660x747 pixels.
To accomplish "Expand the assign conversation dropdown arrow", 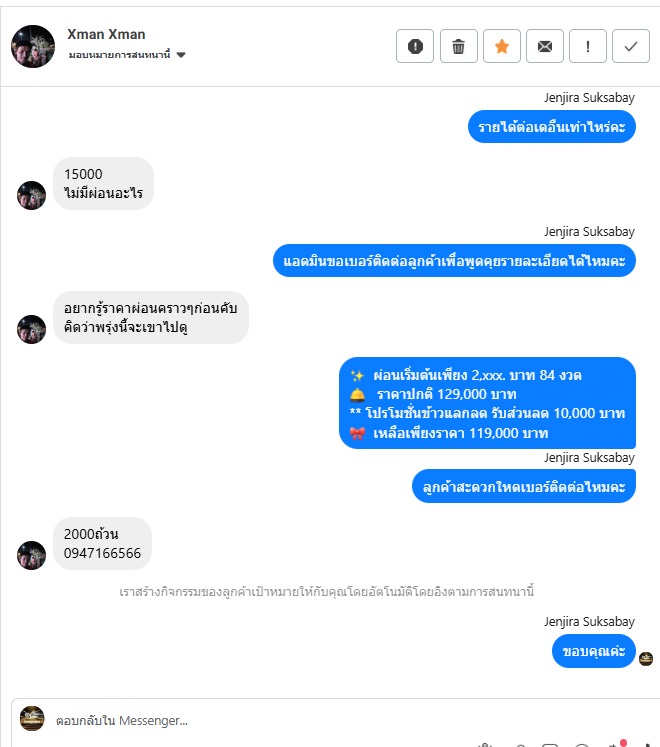I will click(181, 55).
